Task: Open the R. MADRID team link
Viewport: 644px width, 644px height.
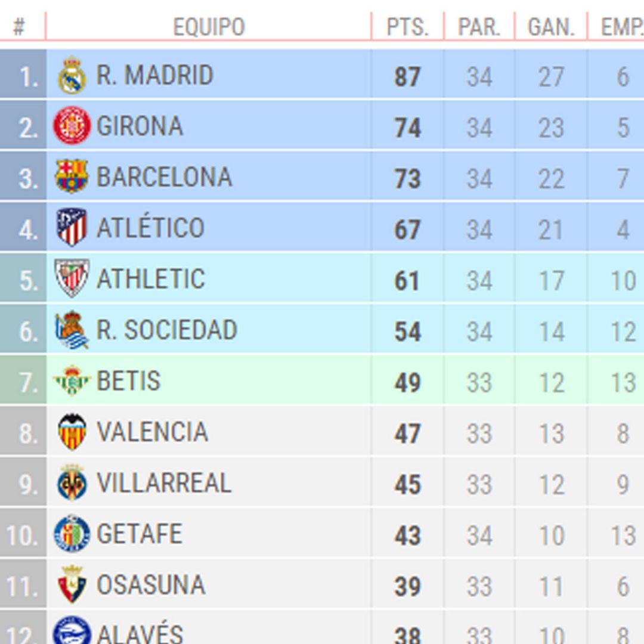Action: [155, 75]
